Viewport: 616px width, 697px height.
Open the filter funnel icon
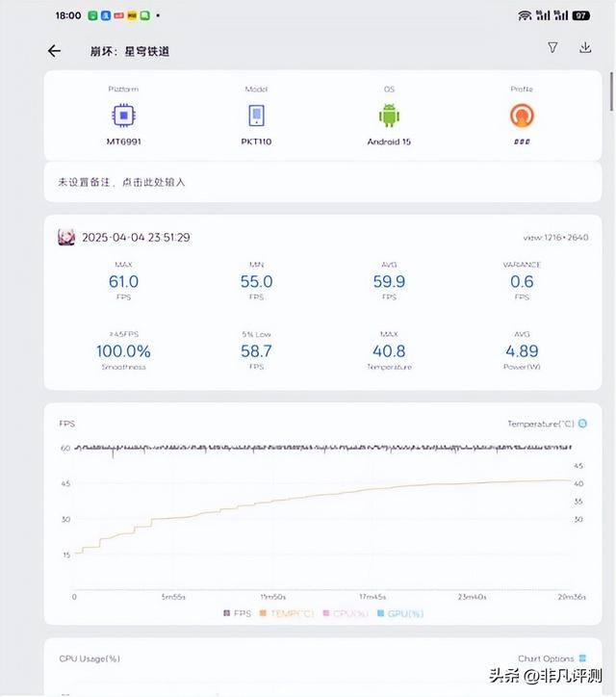[x=552, y=47]
